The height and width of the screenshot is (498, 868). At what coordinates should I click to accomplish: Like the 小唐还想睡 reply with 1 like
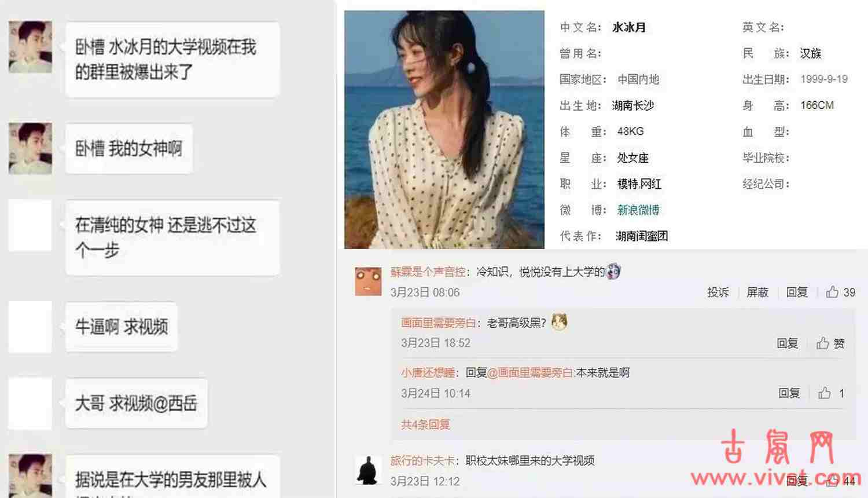pos(825,393)
